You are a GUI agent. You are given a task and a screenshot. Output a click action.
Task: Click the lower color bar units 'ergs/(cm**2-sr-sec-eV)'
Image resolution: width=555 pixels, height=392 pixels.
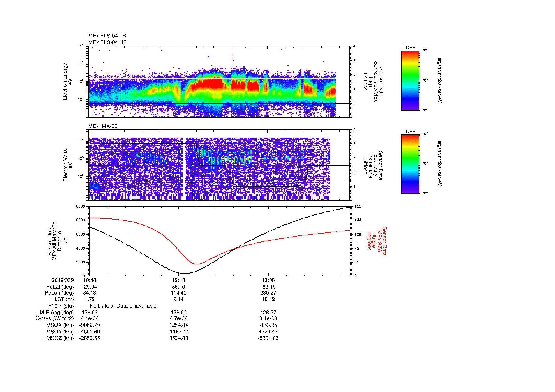pyautogui.click(x=440, y=164)
